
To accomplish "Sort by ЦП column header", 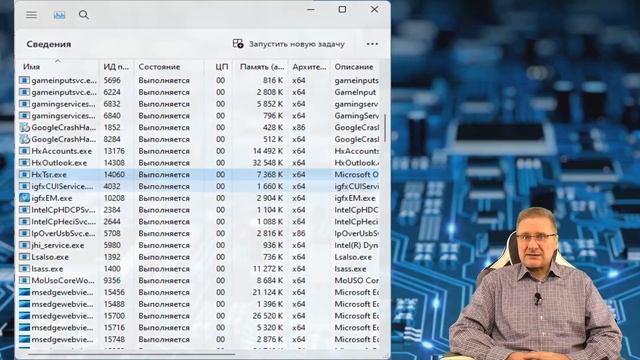I will click(218, 67).
